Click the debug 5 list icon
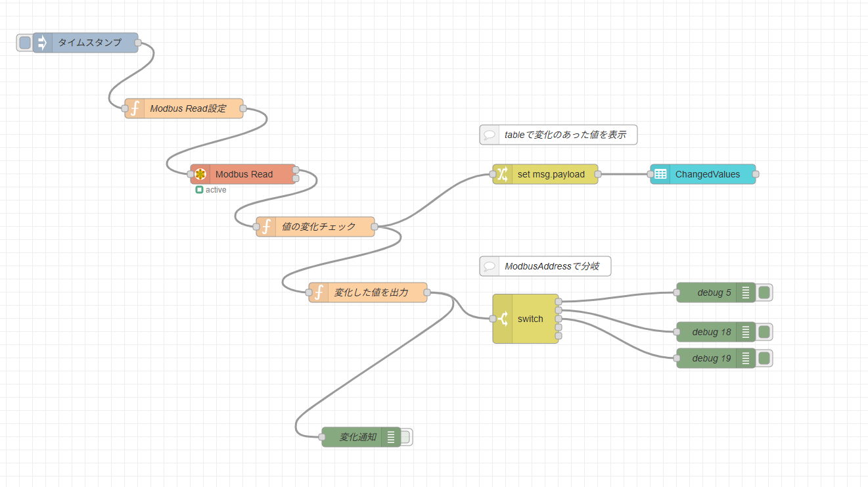This screenshot has width=868, height=487. click(746, 292)
